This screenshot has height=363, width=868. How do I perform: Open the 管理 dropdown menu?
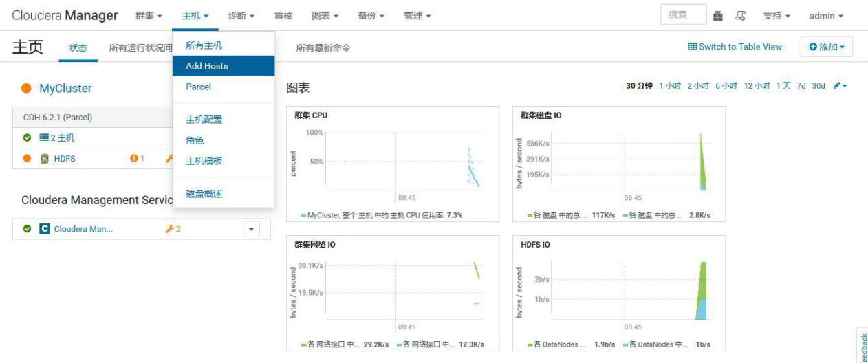coord(417,16)
